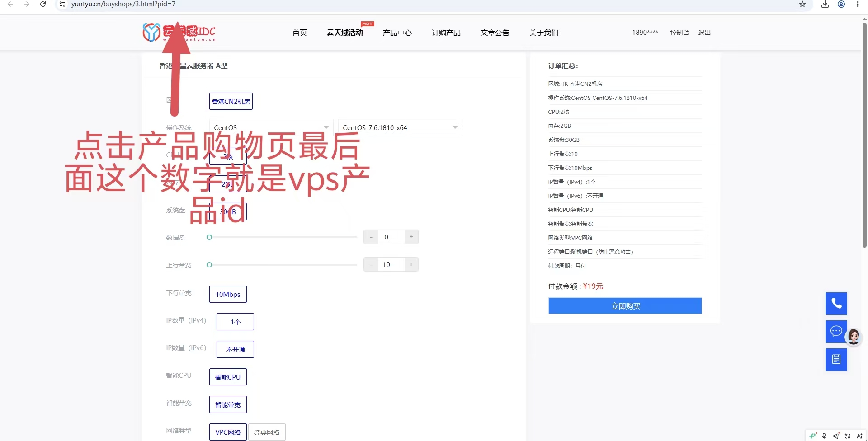This screenshot has width=868, height=441.
Task: Increase data disk with plus button
Action: click(x=411, y=237)
